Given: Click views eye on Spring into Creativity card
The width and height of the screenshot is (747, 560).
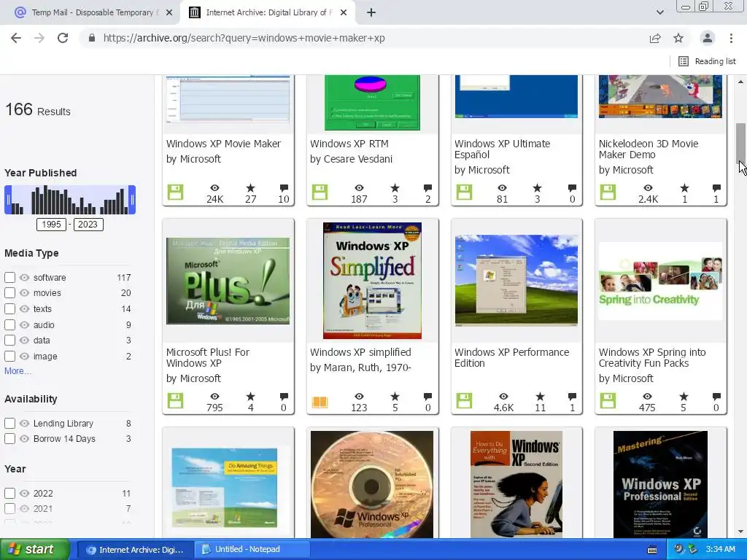Looking at the screenshot, I should (x=647, y=397).
